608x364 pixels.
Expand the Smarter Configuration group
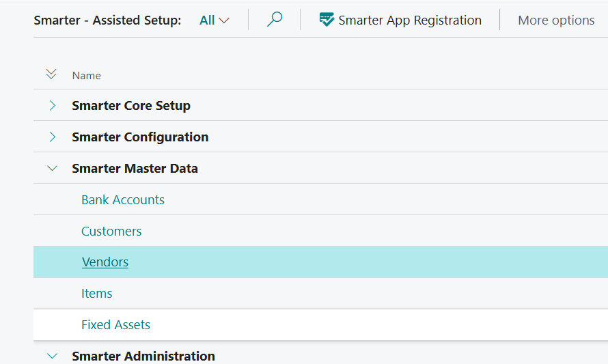tap(53, 137)
